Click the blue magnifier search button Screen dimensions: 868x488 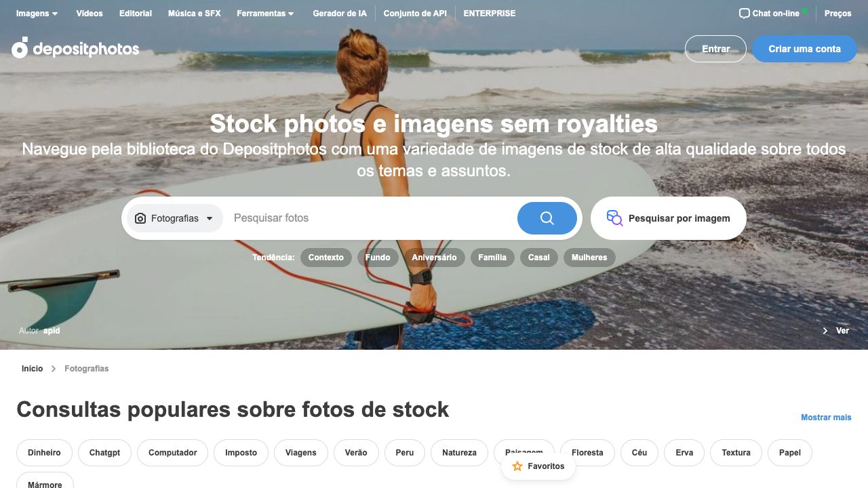tap(547, 218)
